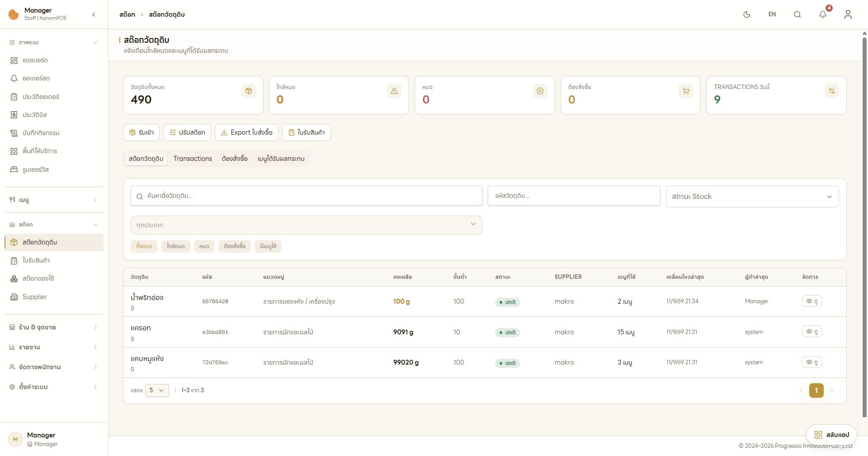868x456 pixels.
Task: Open the notifications bell
Action: click(823, 14)
